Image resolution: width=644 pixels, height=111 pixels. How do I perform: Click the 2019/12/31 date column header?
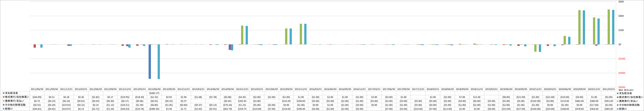tap(535, 89)
